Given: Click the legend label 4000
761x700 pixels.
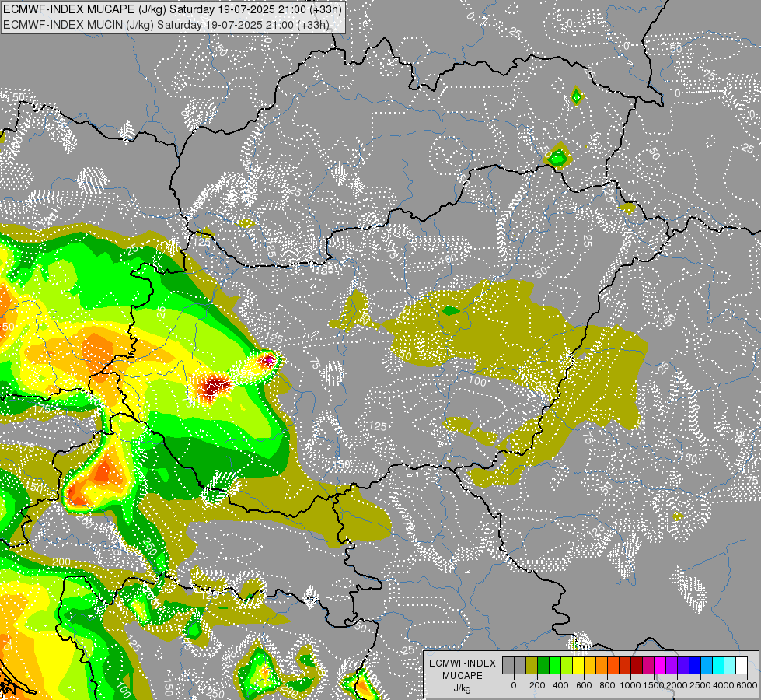Looking at the screenshot, I should click(724, 685).
